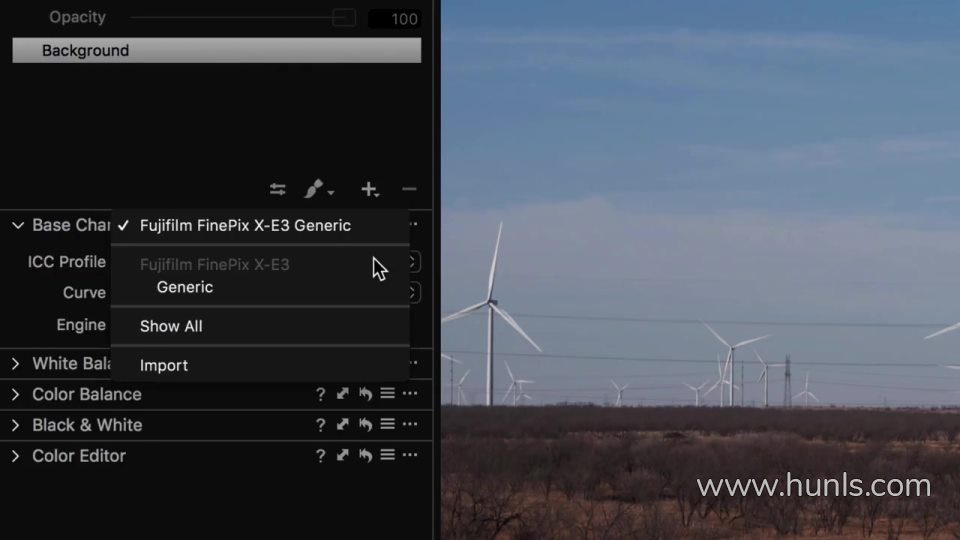Screen dimensions: 960x540
Task: Expand the Color Balance panel
Action: (x=15, y=394)
